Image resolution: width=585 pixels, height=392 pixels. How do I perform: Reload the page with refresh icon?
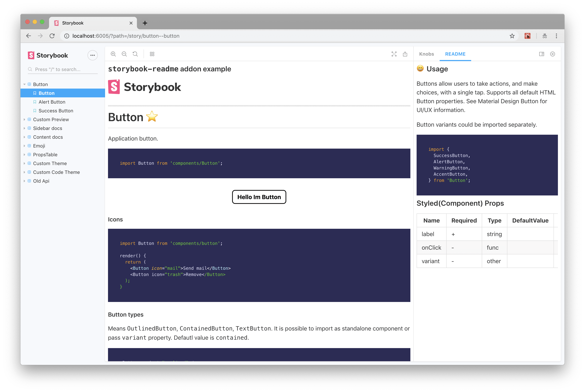tap(52, 36)
